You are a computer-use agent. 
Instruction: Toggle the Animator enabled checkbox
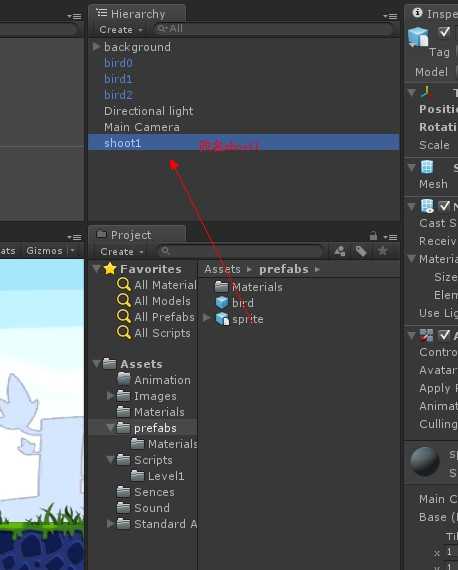(444, 335)
